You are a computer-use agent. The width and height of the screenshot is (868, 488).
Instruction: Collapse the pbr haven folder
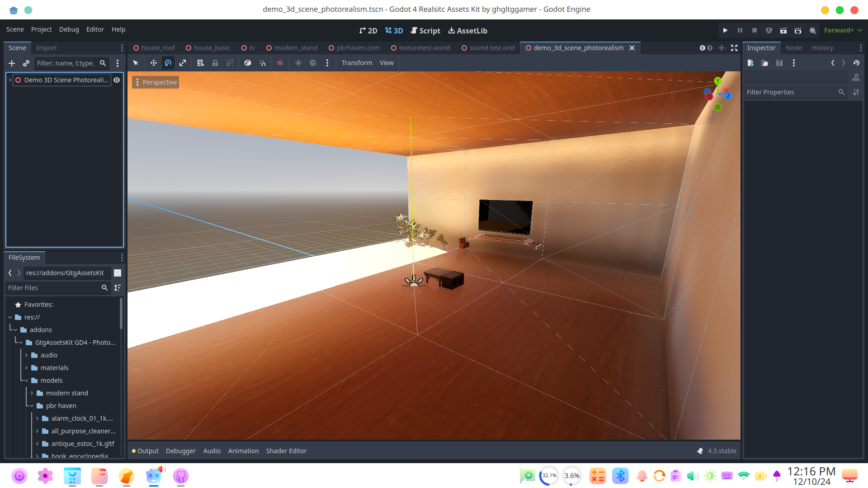(32, 406)
